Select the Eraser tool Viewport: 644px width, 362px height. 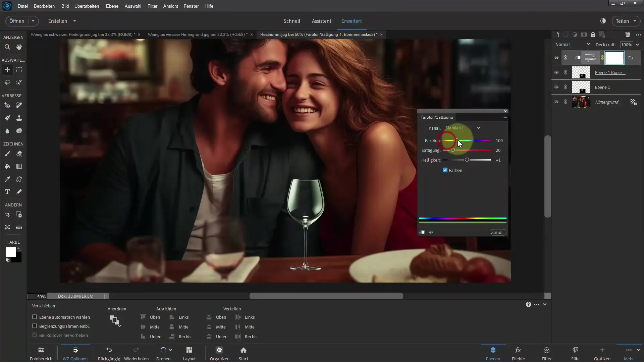pyautogui.click(x=19, y=154)
